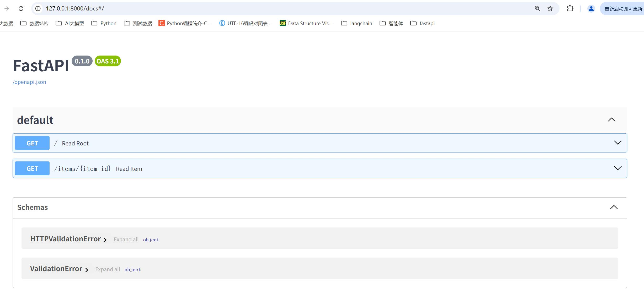Click Expand all for HTTPValidationError
The image size is (644, 294).
tap(126, 239)
